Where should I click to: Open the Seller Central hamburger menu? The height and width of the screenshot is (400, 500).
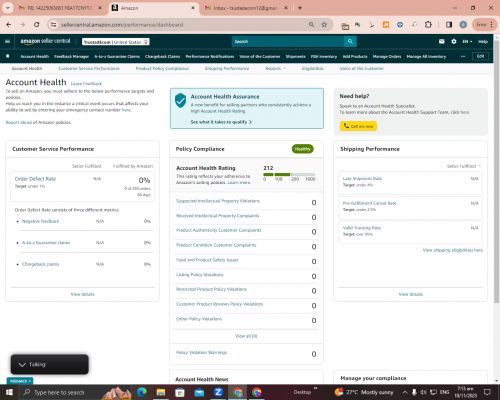click(7, 41)
